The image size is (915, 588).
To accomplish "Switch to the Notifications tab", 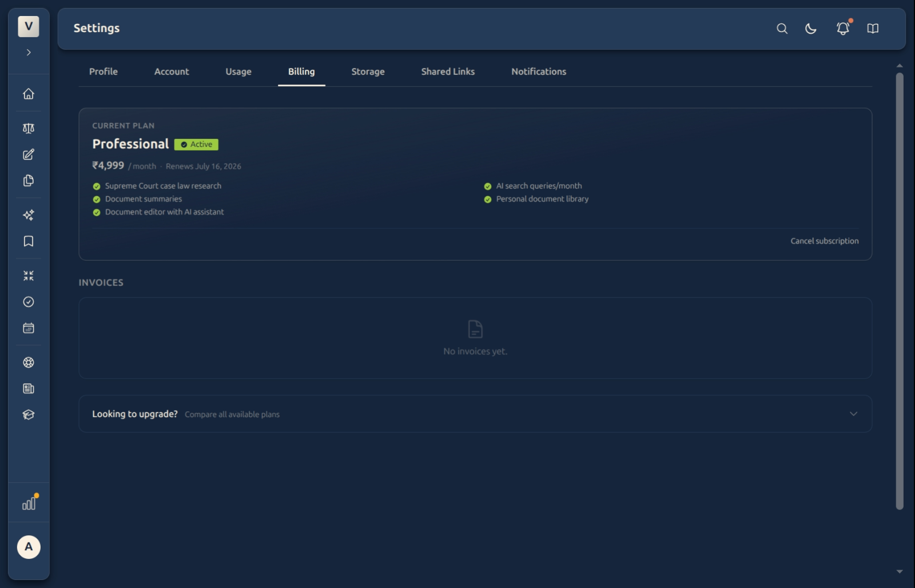I will [x=539, y=71].
